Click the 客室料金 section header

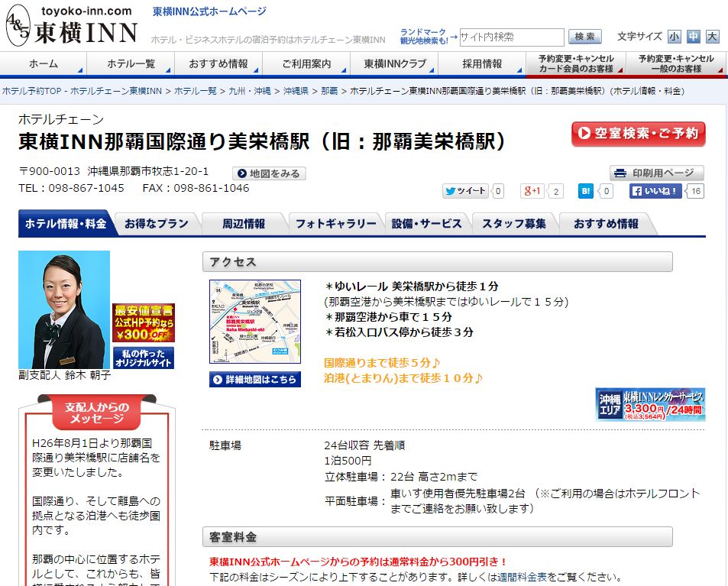(438, 537)
